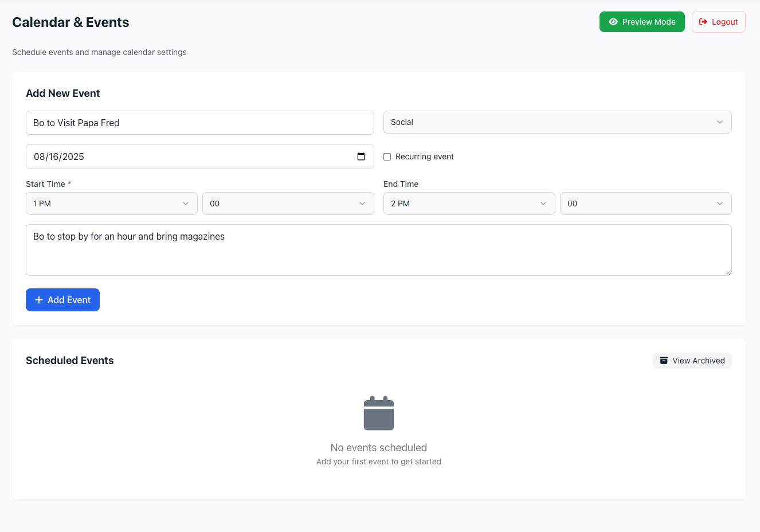The height and width of the screenshot is (532, 760).
Task: Click the logout arrow icon
Action: (x=703, y=22)
